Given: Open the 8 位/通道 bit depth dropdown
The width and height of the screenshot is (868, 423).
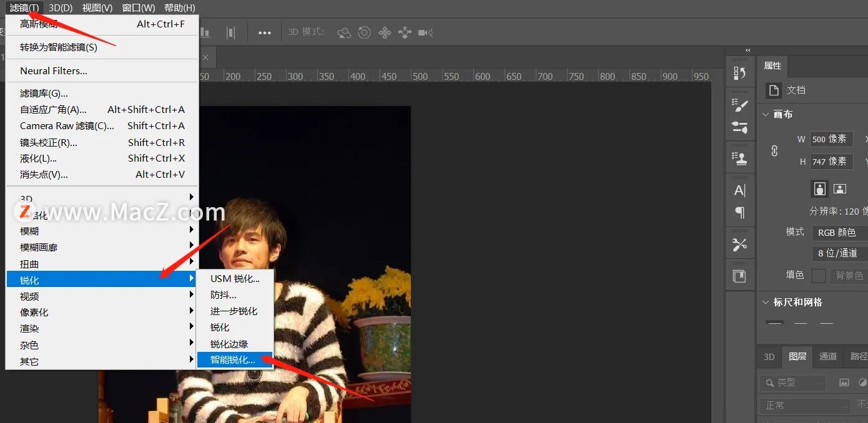Looking at the screenshot, I should [839, 253].
